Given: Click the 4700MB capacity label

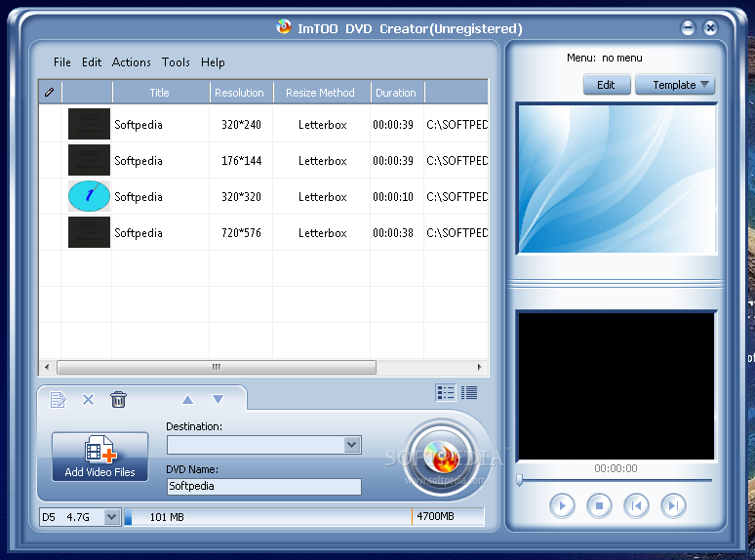Looking at the screenshot, I should point(435,516).
